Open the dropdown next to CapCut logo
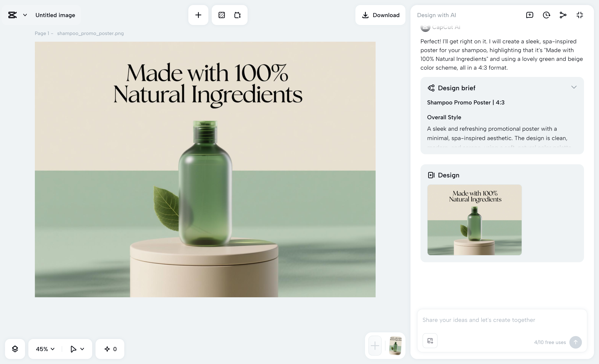Viewport: 599px width, 364px height. (25, 15)
